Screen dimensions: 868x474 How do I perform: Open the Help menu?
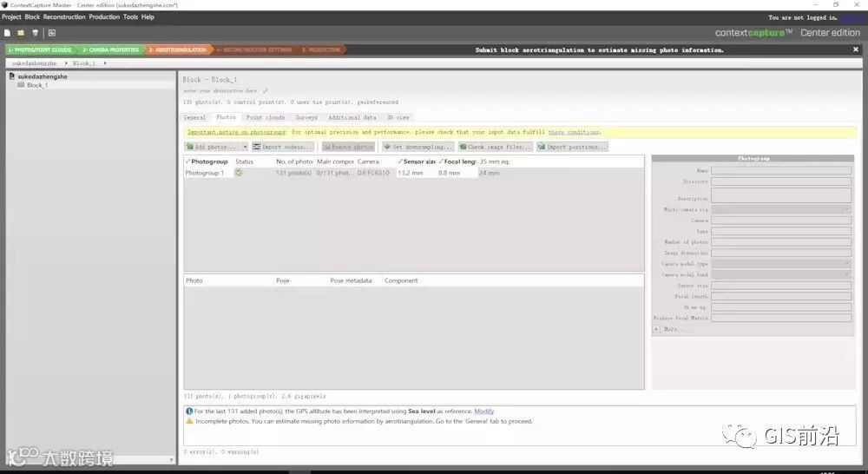(x=148, y=17)
